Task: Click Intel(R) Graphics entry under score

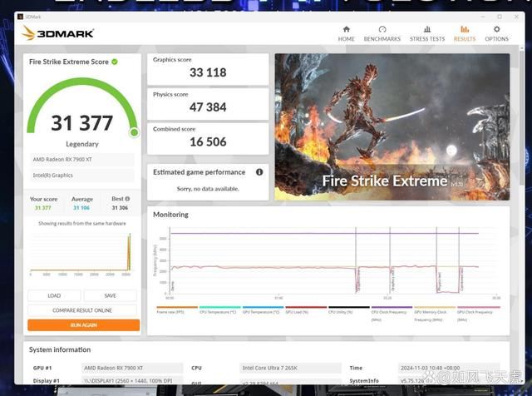Action: coord(82,176)
